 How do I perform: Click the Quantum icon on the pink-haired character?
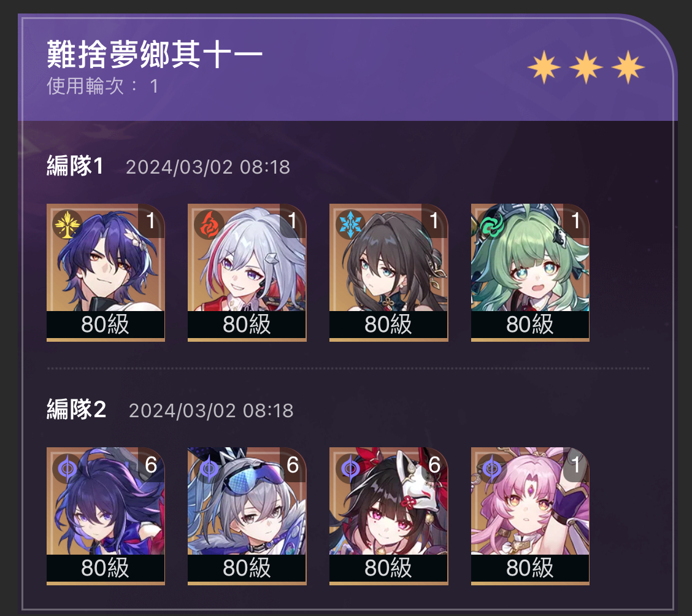pos(492,468)
